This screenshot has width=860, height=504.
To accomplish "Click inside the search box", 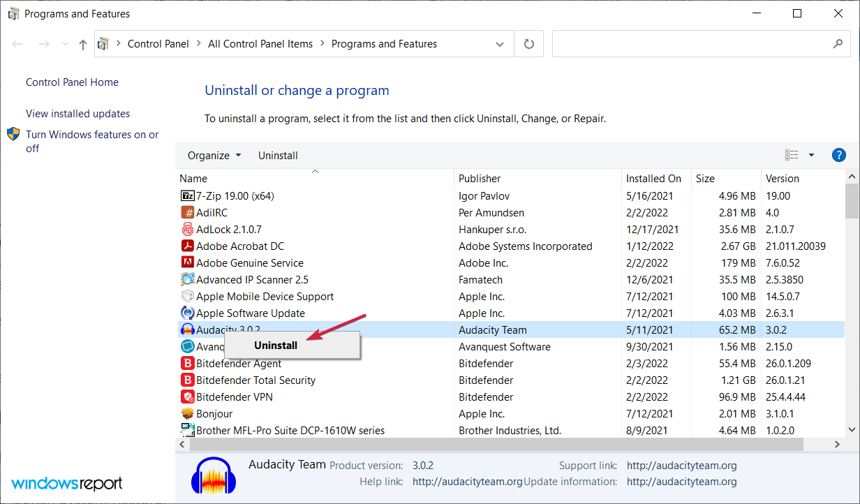I will 700,44.
